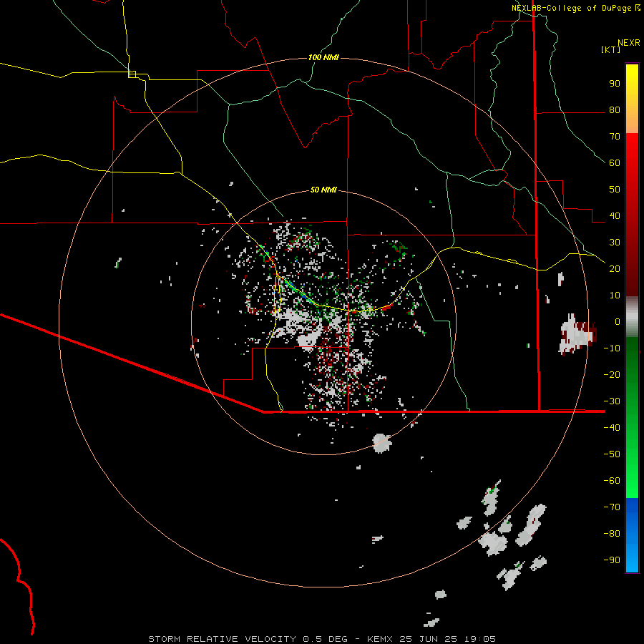This screenshot has width=644, height=644.
Task: Click the positive 70 scale value
Action: point(615,137)
